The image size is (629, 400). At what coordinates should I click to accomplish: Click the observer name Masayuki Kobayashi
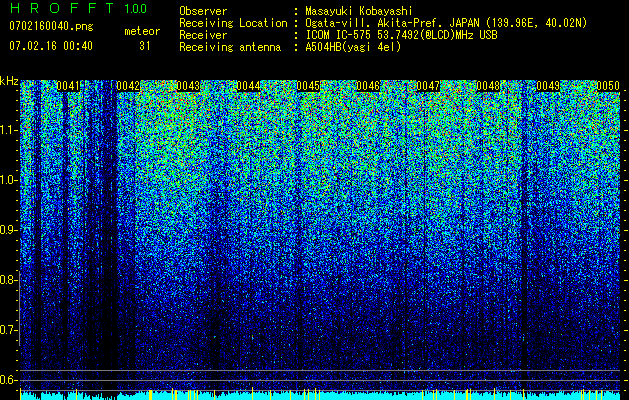pyautogui.click(x=359, y=11)
